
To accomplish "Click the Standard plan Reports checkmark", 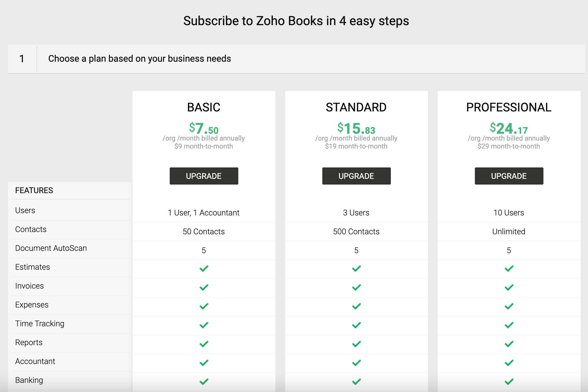I will click(356, 344).
